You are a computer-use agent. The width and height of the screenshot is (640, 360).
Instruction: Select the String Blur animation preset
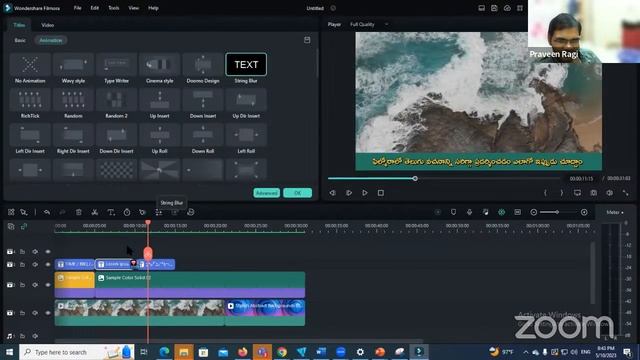246,69
